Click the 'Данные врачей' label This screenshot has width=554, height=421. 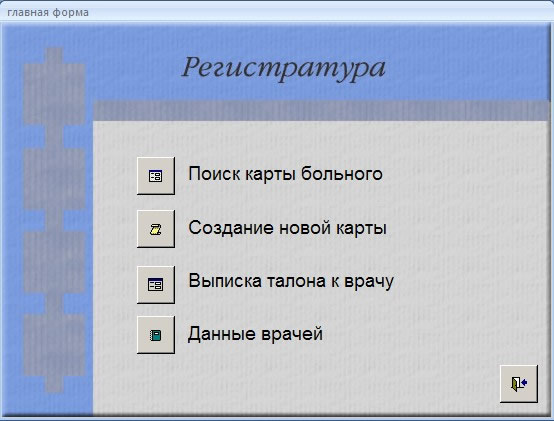(255, 333)
